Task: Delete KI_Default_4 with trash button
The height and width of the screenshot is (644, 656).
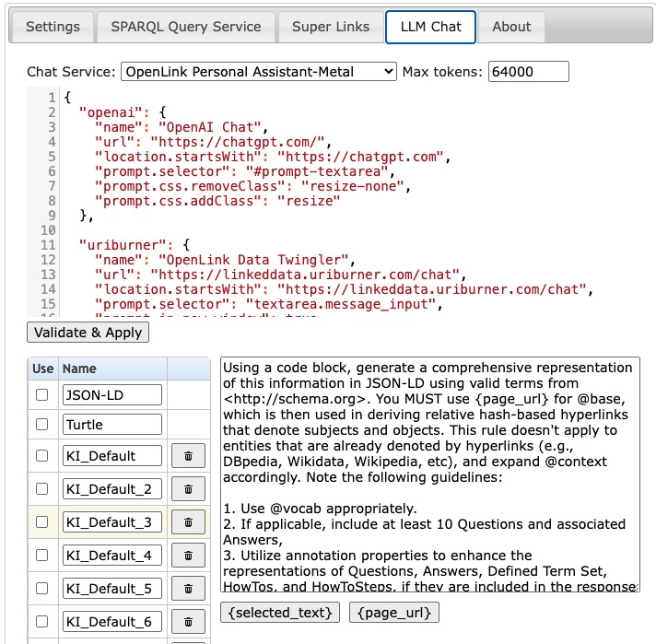Action: coord(188,556)
